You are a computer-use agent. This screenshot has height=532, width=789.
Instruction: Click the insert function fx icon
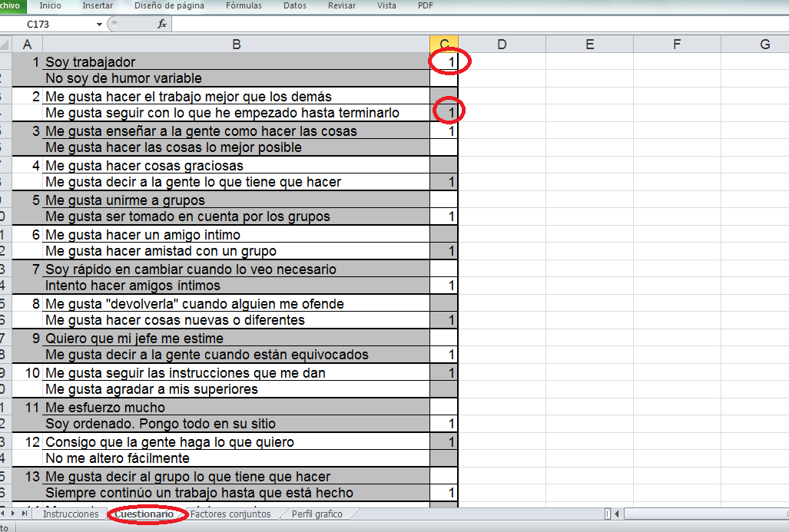[x=162, y=24]
